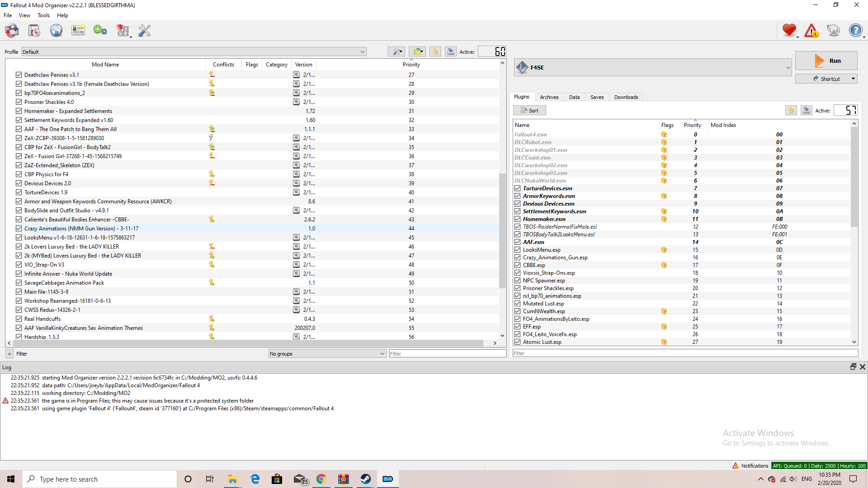Switch to the Downloads tab
This screenshot has height=488, width=868.
(x=626, y=97)
